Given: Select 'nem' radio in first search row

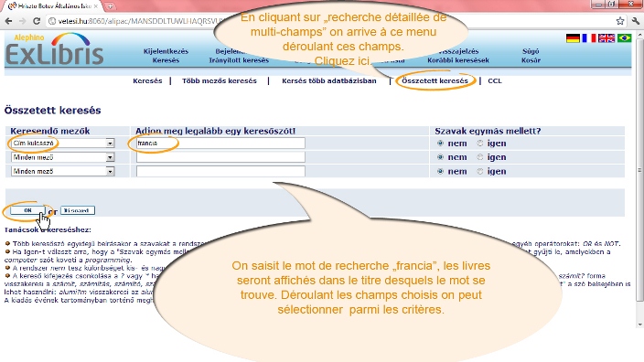Looking at the screenshot, I should coord(440,144).
